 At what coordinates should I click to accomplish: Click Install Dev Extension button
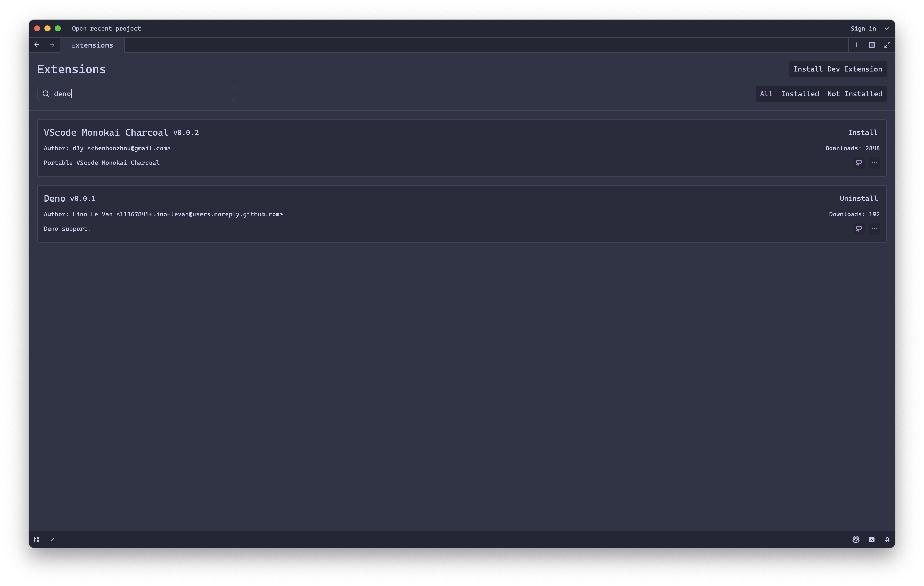click(x=838, y=69)
